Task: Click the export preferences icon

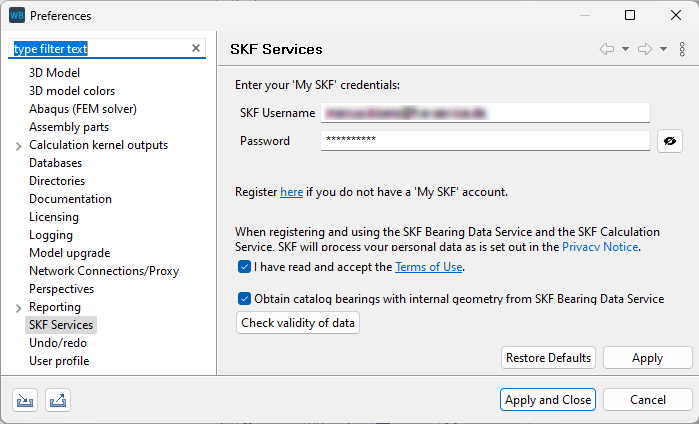Action: [x=58, y=400]
